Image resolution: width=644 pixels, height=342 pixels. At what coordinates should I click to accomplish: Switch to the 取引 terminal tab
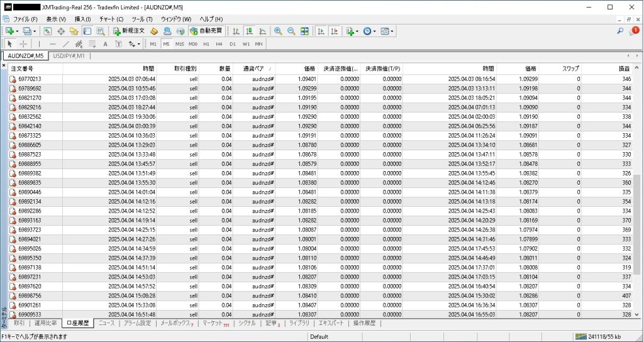(19, 323)
